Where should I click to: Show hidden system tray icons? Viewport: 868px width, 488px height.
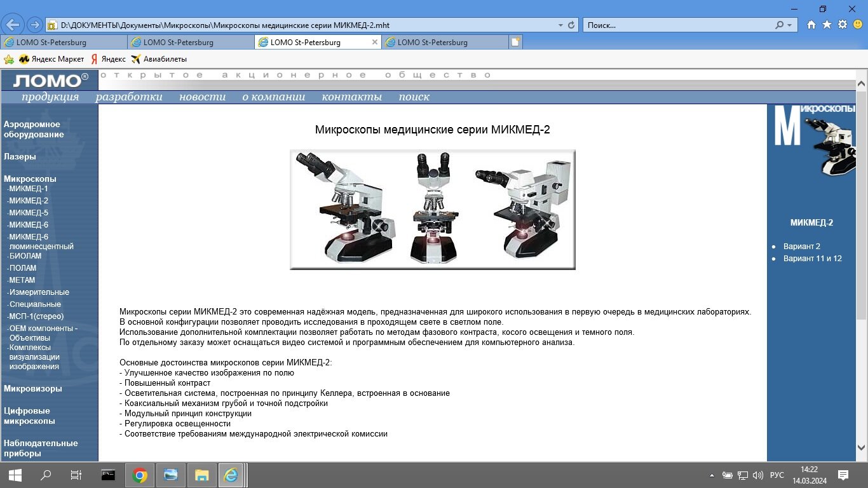point(712,475)
